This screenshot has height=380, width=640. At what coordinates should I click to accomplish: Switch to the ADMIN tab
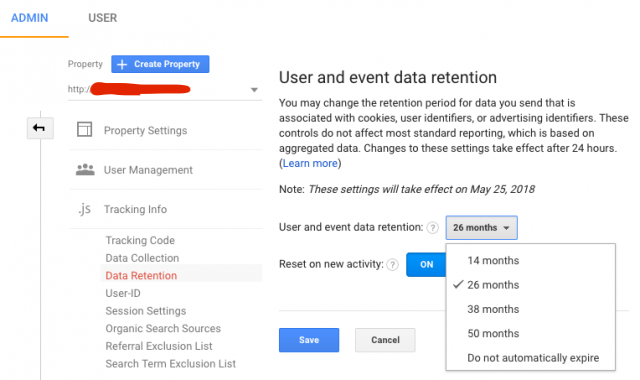29,18
